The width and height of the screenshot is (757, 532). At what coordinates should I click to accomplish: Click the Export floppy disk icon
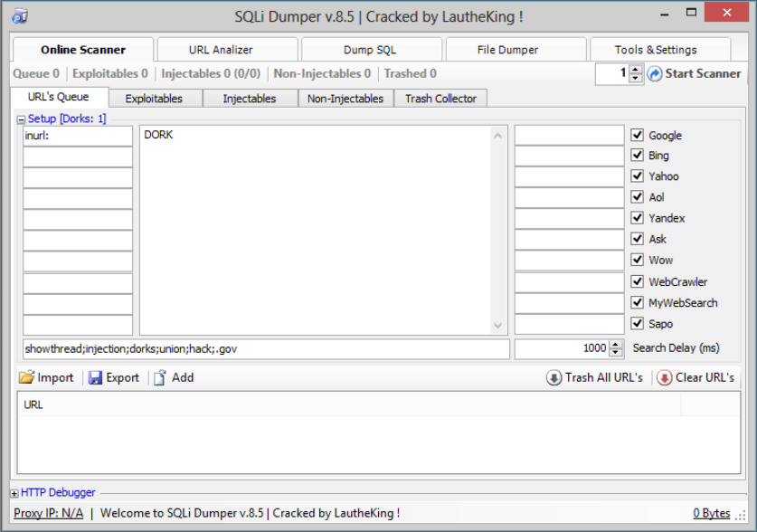[95, 377]
